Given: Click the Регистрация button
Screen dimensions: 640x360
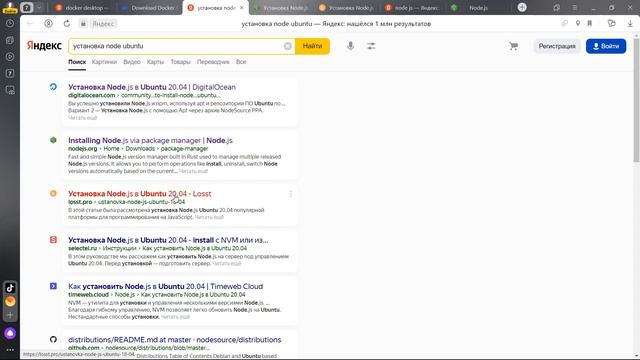Looking at the screenshot, I should 557,46.
